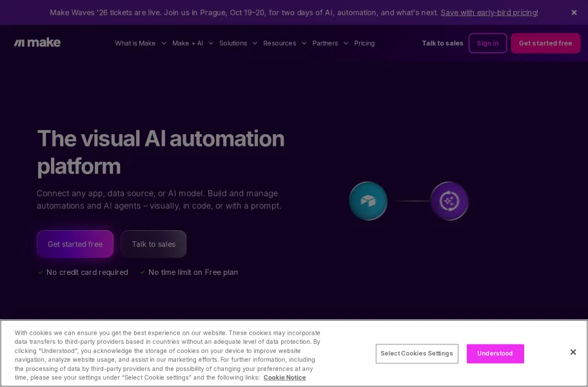Open the Resources menu
This screenshot has height=387, width=588.
pos(279,43)
